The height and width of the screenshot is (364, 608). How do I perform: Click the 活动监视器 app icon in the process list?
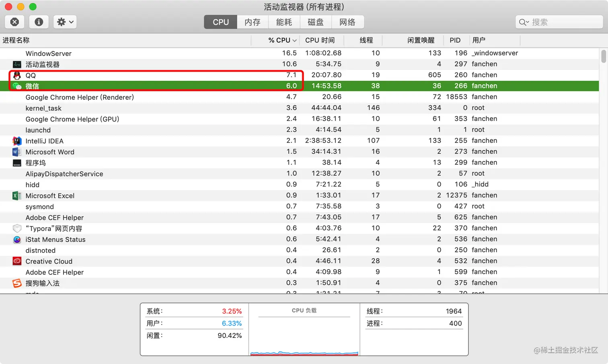coord(17,64)
